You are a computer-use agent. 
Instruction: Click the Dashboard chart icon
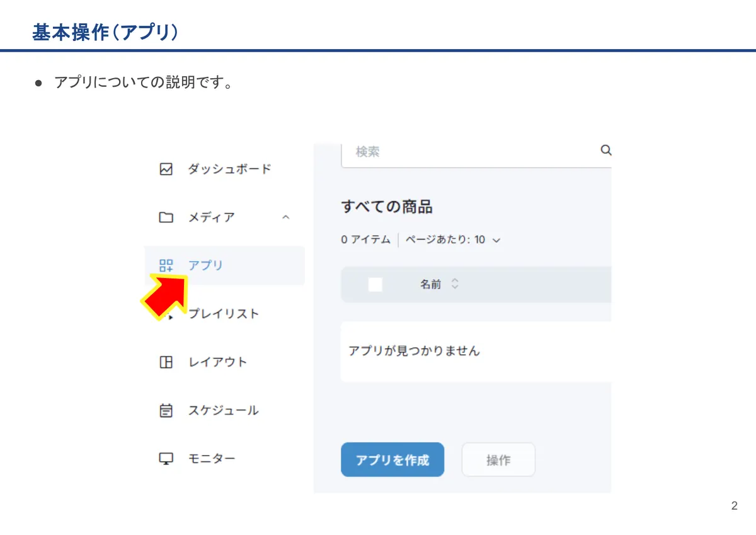tap(166, 169)
